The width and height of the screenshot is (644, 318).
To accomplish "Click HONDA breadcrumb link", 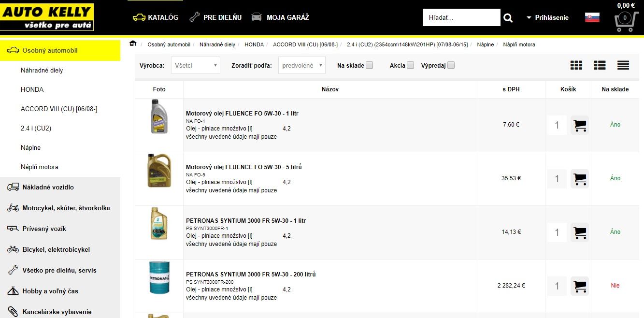I will (x=254, y=44).
